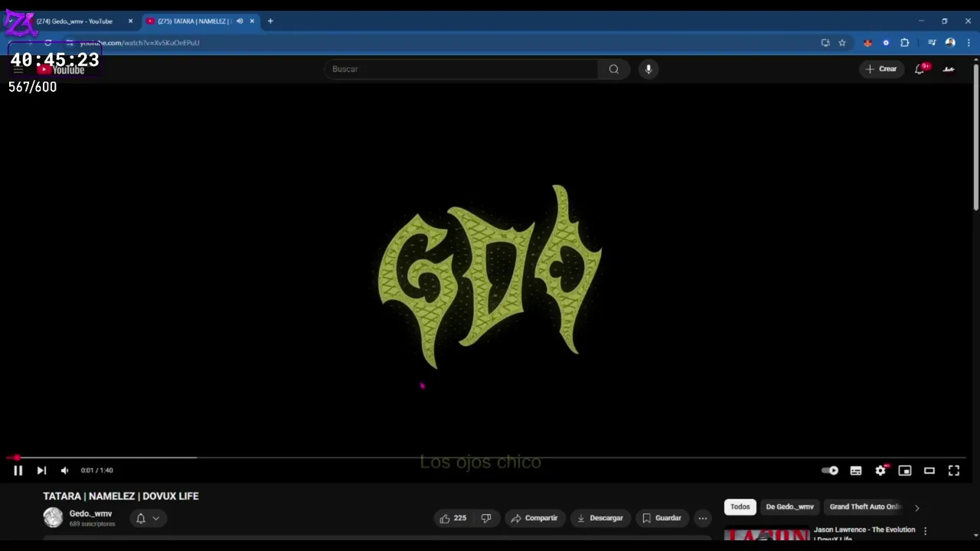This screenshot has height=551, width=980.
Task: Dislike the video
Action: click(x=485, y=518)
